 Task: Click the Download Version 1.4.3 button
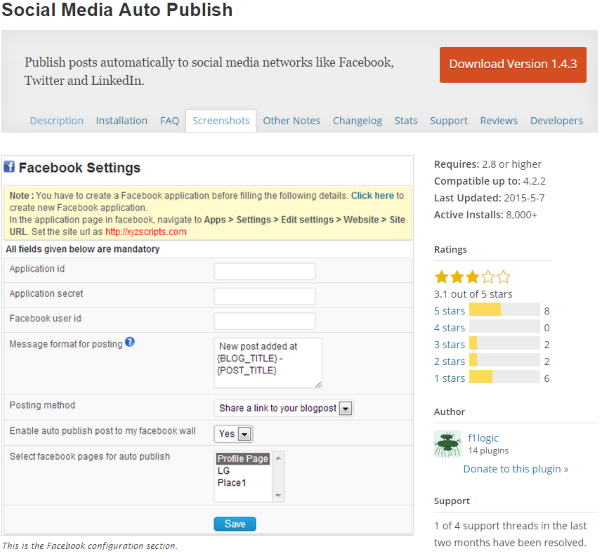tap(513, 65)
